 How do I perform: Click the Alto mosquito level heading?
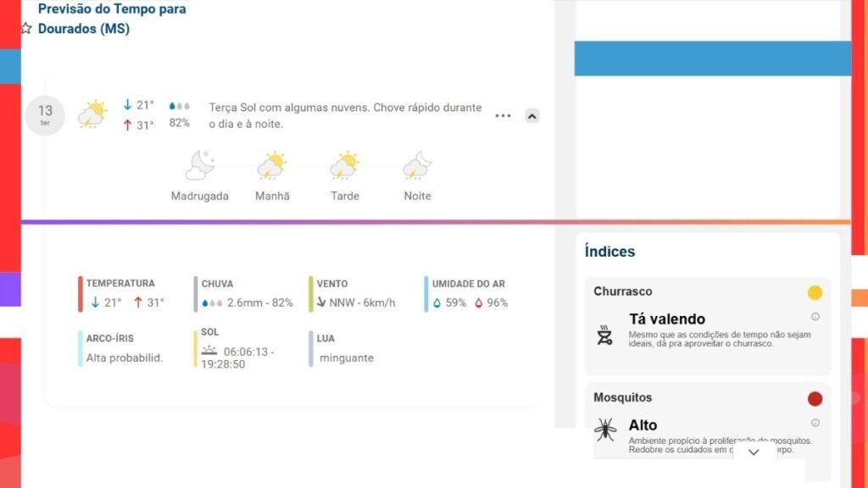pos(643,425)
